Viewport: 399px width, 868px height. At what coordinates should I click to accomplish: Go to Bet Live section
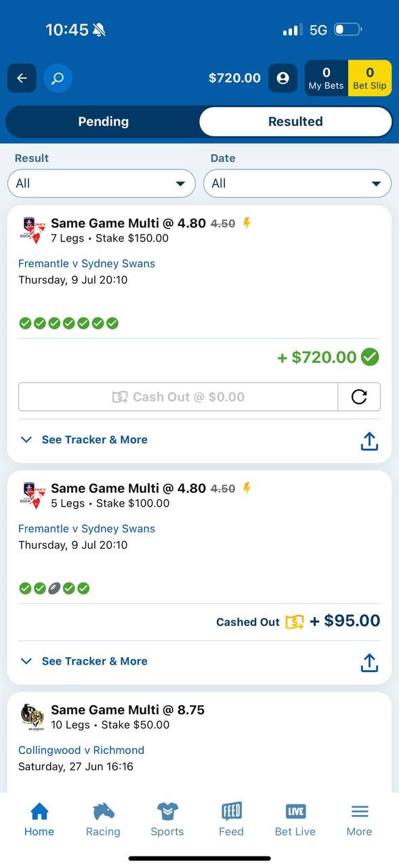(x=295, y=819)
